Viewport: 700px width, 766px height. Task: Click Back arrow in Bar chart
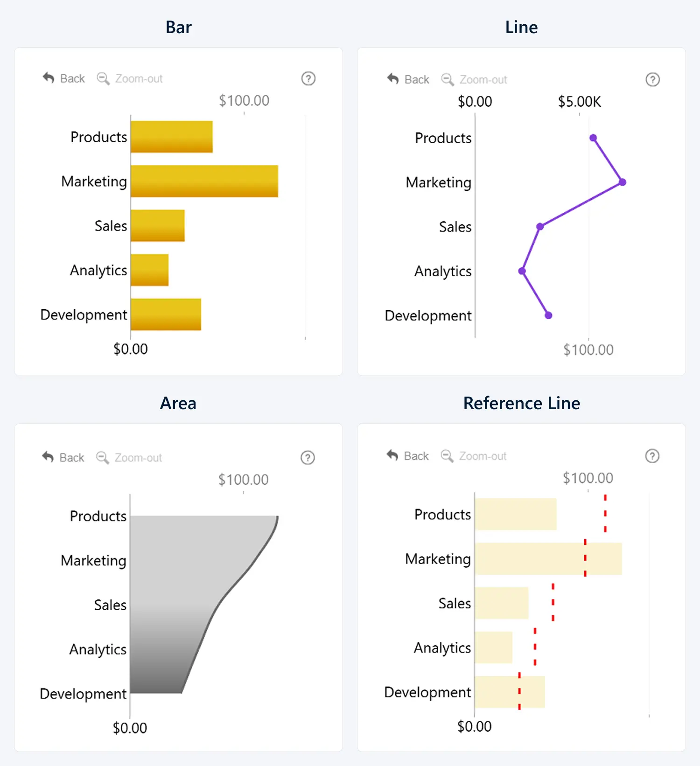click(49, 78)
